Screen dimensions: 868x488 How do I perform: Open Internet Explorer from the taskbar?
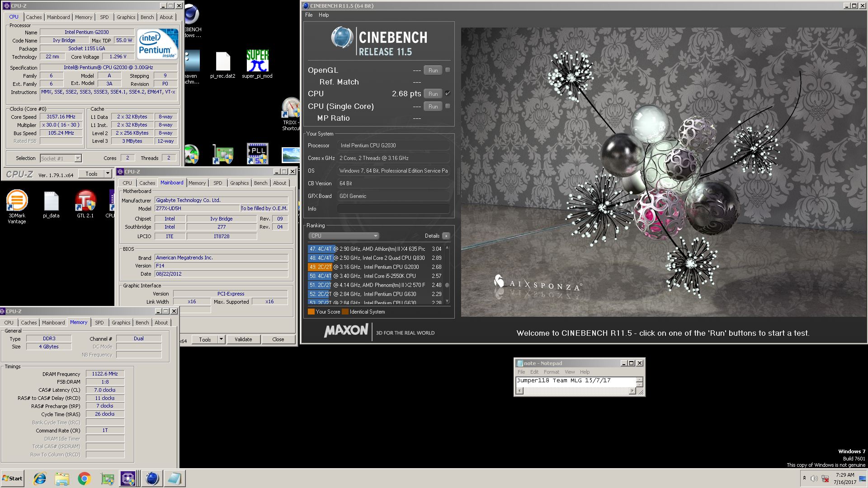click(40, 479)
